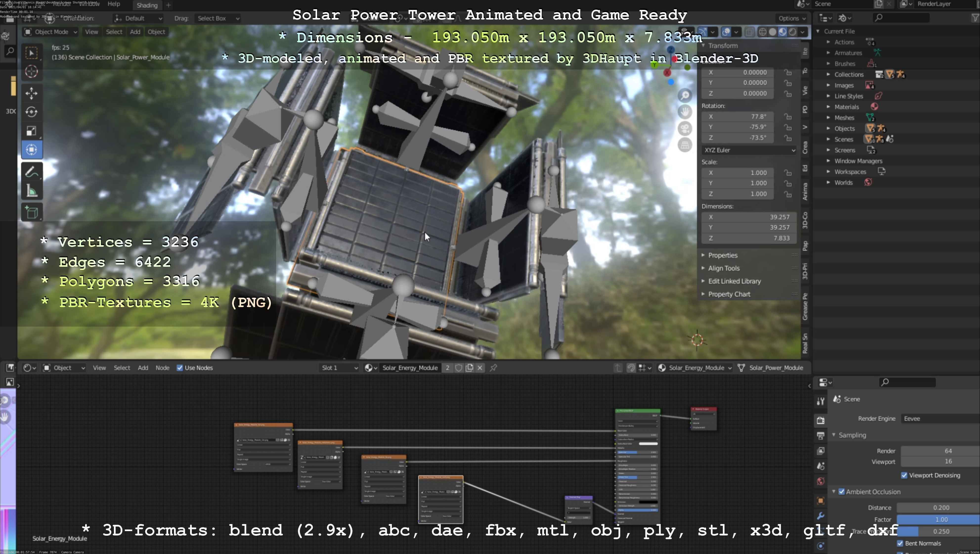Disable the Ambient Occlusion checkbox
This screenshot has height=554, width=980.
click(842, 492)
